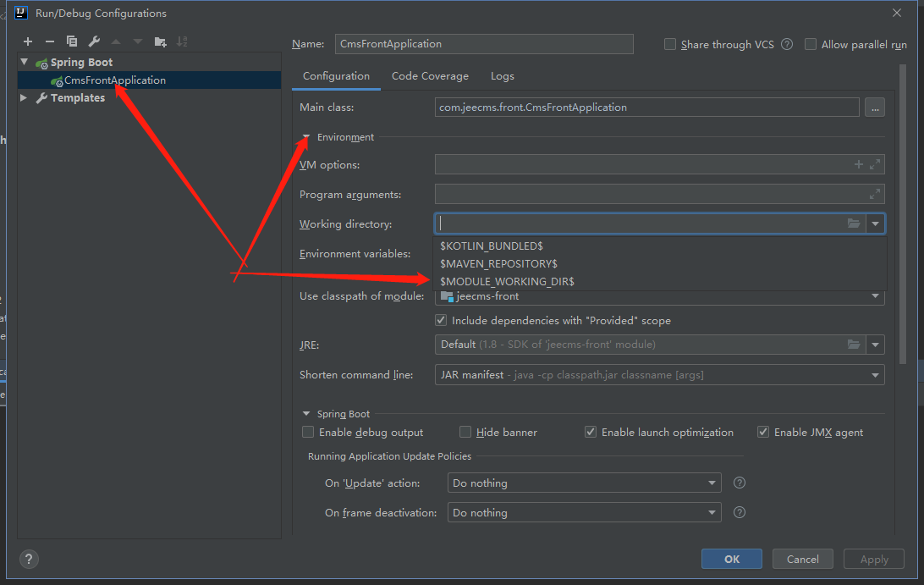The width and height of the screenshot is (924, 585).
Task: Click into the Name text field
Action: [x=484, y=44]
